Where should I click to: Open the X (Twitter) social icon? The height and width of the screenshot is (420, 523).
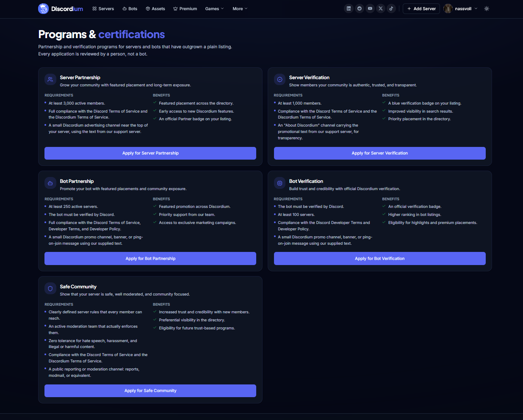coord(381,8)
